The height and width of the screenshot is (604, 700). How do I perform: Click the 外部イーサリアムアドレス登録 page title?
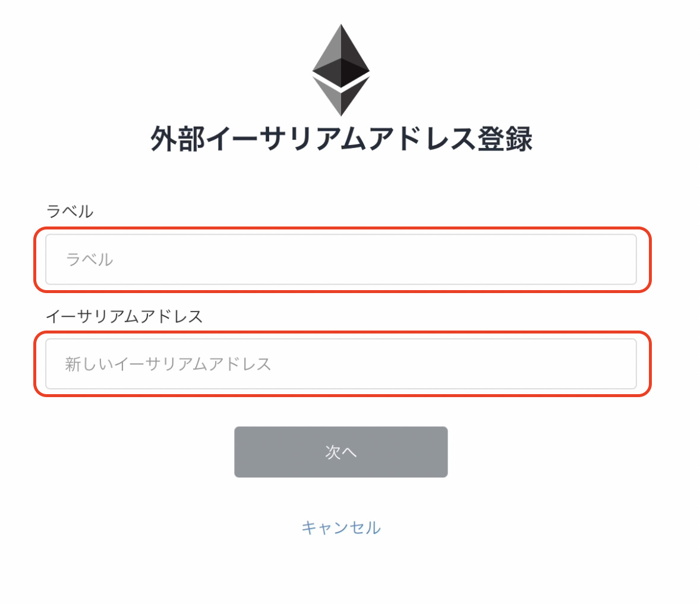[x=342, y=137]
